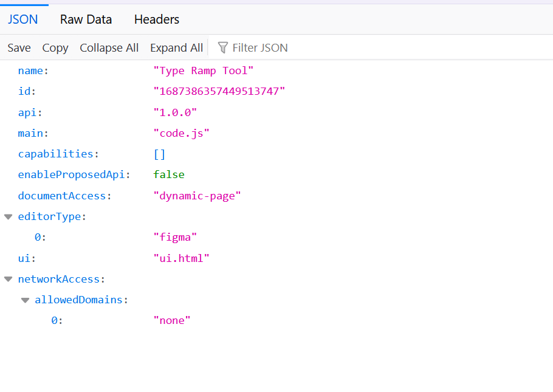The image size is (553, 392).
Task: Collapse the editorType node arrow
Action: (8, 216)
